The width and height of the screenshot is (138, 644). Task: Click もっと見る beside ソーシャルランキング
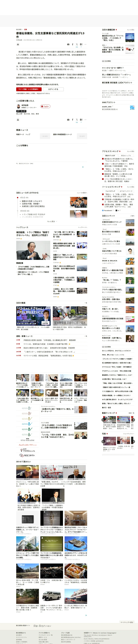[130, 187]
